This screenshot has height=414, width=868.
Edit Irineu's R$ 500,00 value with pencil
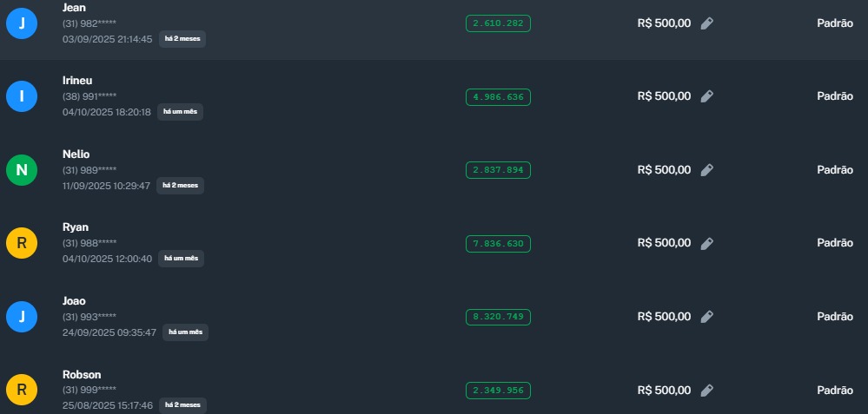click(707, 96)
